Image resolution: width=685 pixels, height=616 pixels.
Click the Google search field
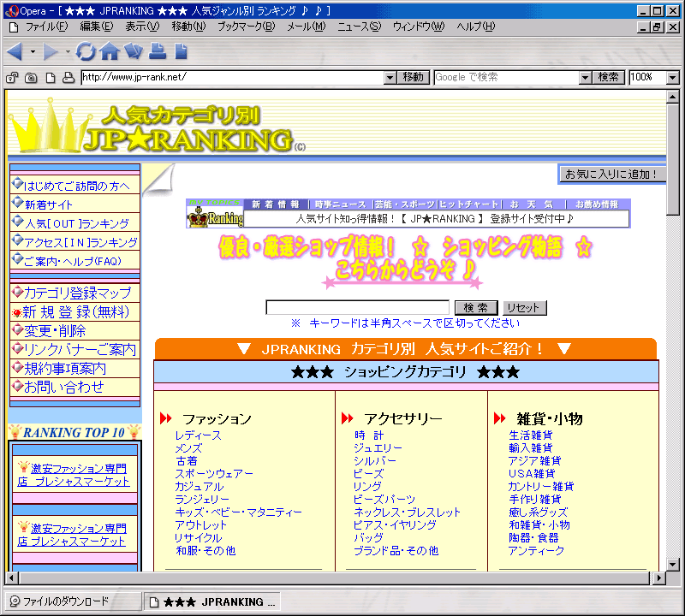point(506,78)
